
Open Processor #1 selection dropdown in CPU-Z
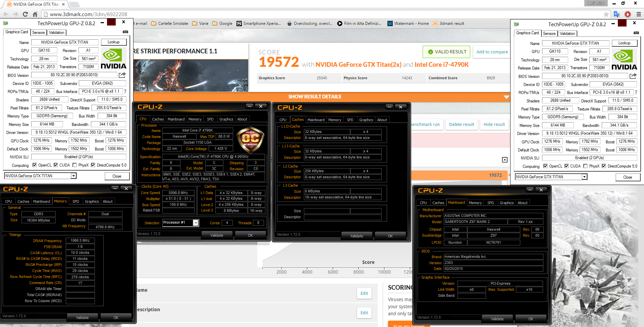(x=196, y=223)
